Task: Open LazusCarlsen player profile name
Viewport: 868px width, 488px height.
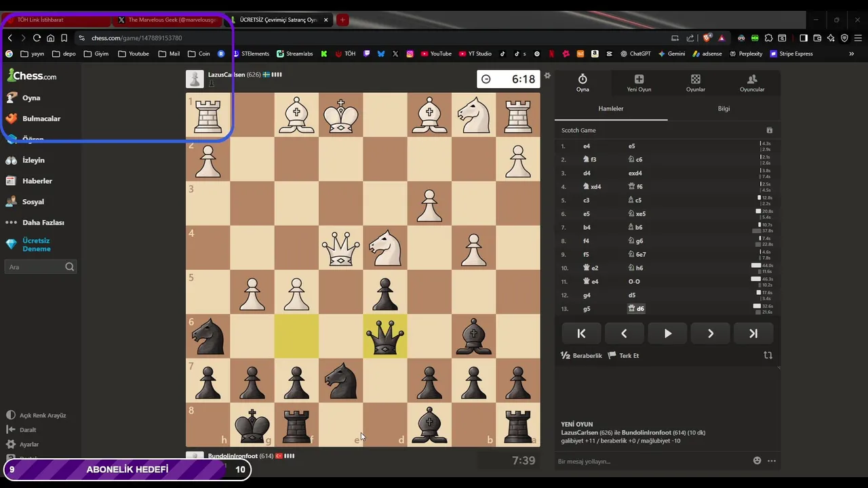Action: (226, 75)
